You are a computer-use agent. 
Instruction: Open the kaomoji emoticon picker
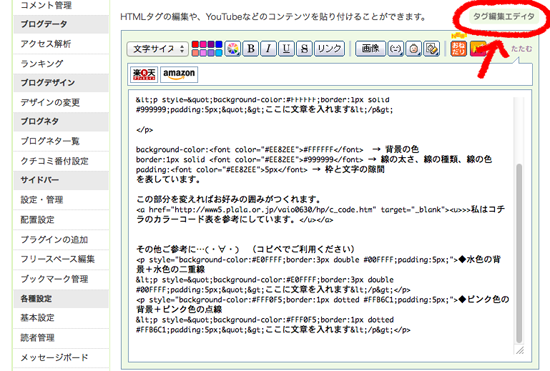[x=395, y=49]
